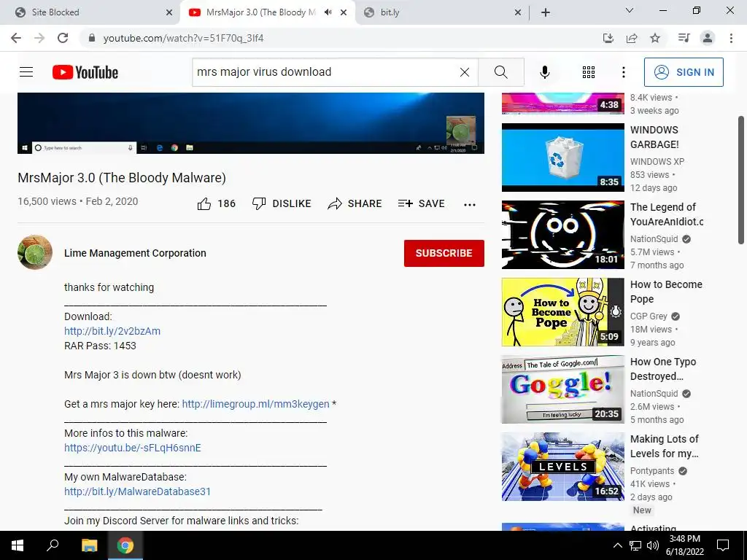Sign in to YouTube

click(x=684, y=72)
